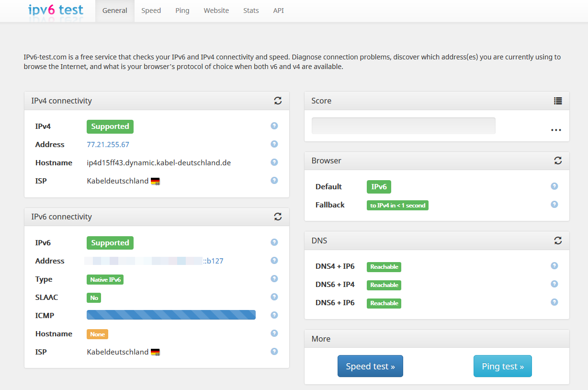Refresh the IPv4 connectivity panel
The height and width of the screenshot is (390, 588).
(278, 101)
